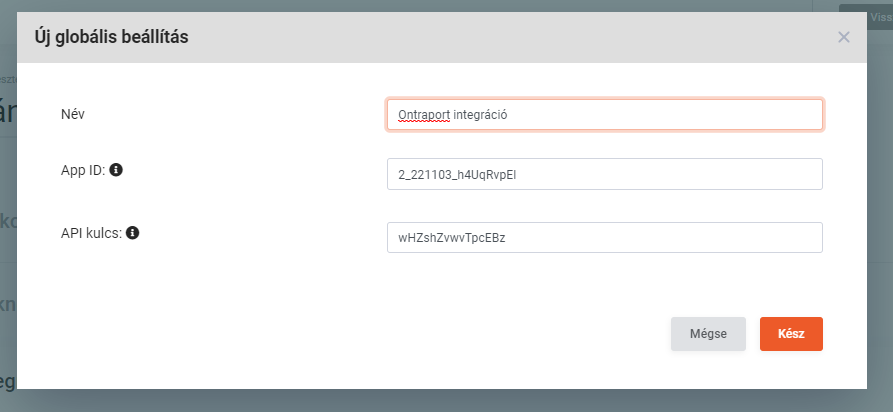Close the Új globális beállítás dialog
893x412 pixels.
[843, 37]
